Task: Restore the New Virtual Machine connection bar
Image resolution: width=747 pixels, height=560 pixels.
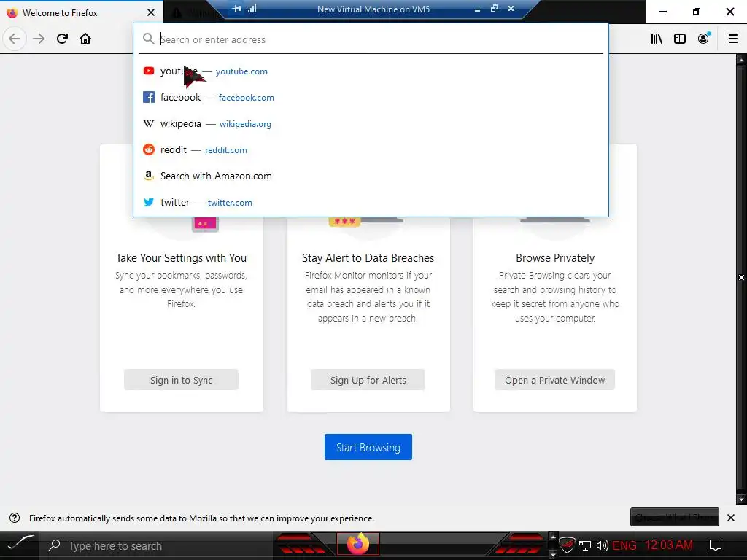Action: [494, 8]
